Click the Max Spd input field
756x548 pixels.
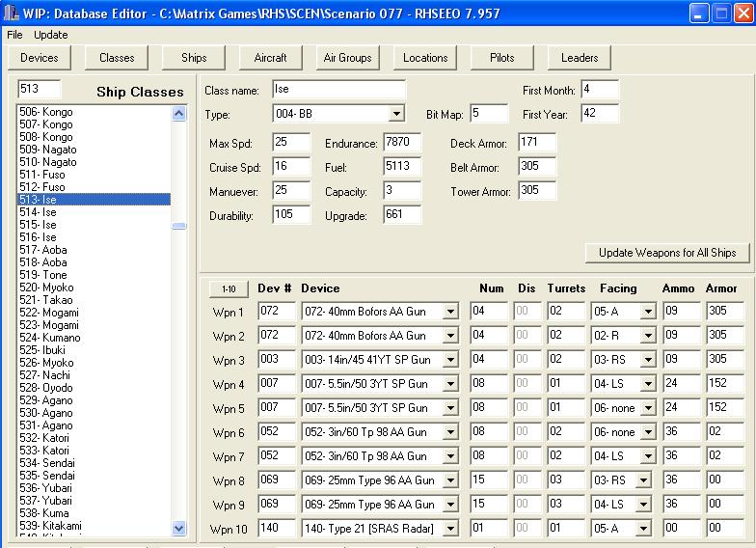point(291,144)
